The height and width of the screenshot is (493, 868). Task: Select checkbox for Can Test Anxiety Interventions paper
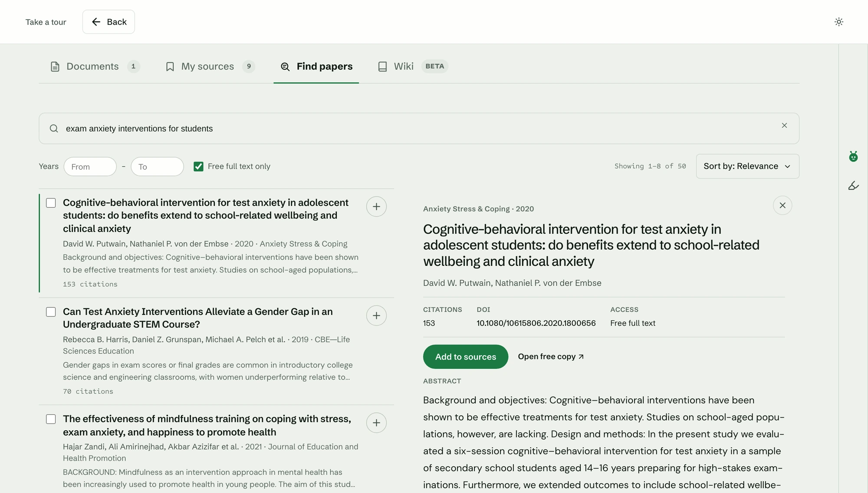point(51,312)
